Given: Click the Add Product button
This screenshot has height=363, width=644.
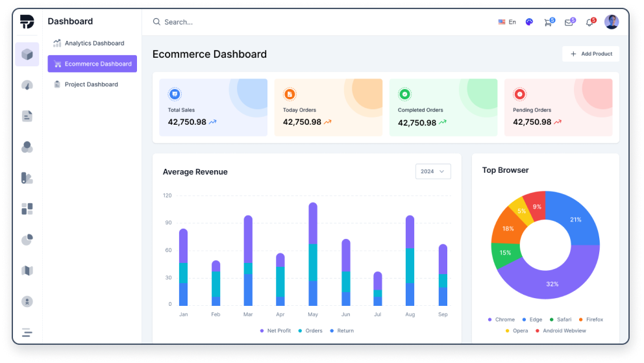Looking at the screenshot, I should 591,54.
